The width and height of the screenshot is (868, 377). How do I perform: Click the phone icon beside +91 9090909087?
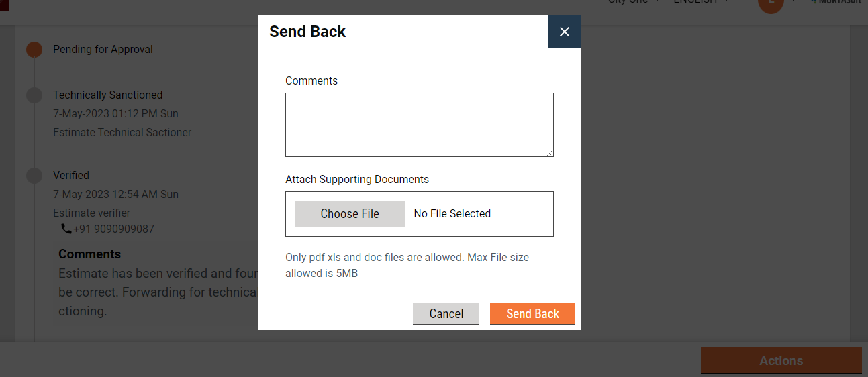click(x=66, y=229)
